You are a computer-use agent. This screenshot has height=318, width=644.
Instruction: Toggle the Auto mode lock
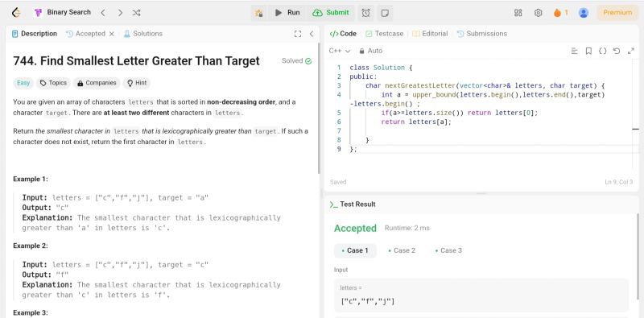point(370,51)
